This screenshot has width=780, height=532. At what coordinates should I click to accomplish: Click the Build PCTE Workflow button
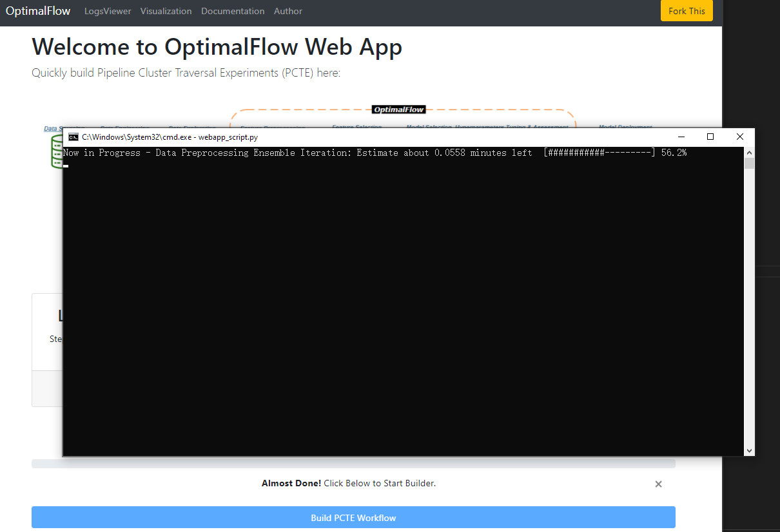(353, 518)
